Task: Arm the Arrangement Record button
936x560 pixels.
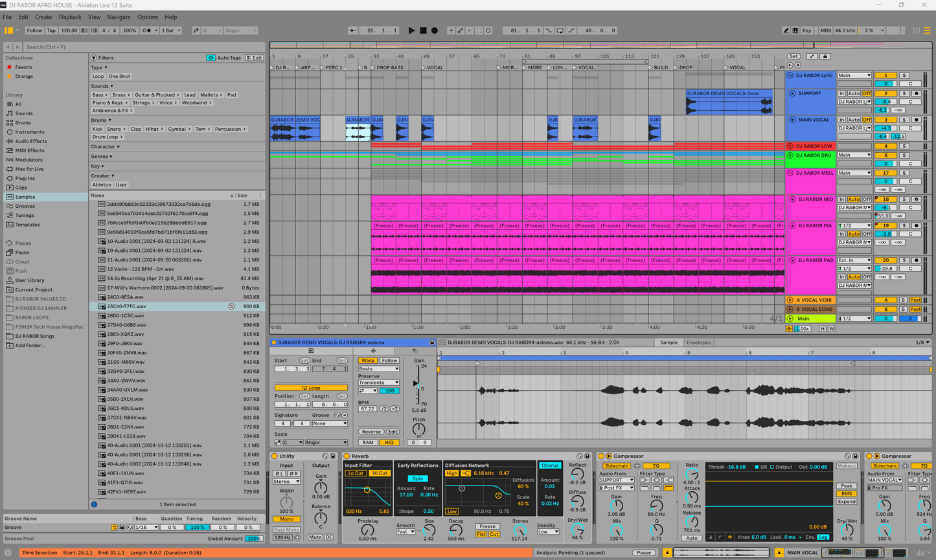Action: click(x=435, y=30)
